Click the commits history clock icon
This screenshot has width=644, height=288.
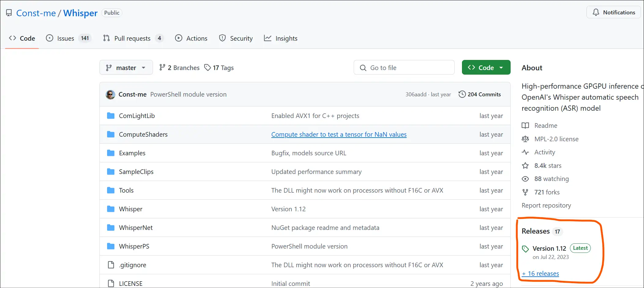click(x=462, y=94)
